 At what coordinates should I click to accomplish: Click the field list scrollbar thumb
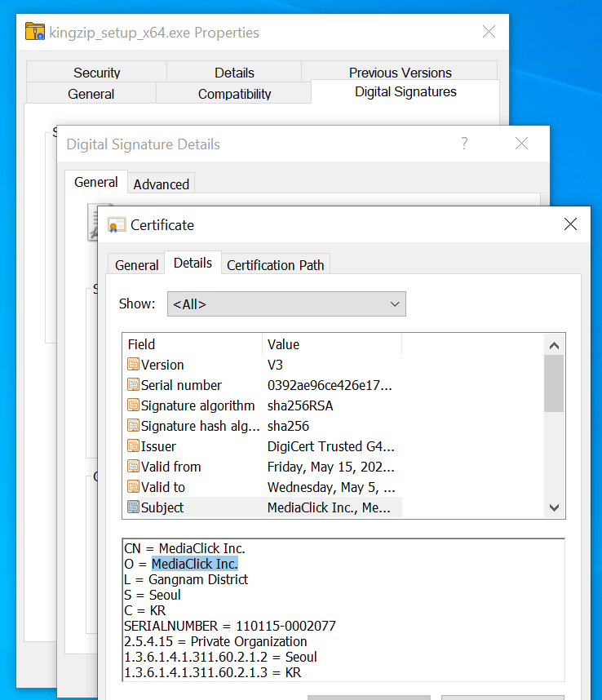pyautogui.click(x=554, y=383)
